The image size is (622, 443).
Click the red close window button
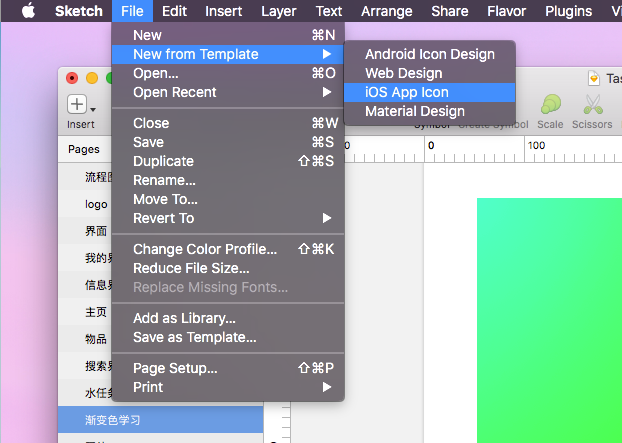coord(72,78)
